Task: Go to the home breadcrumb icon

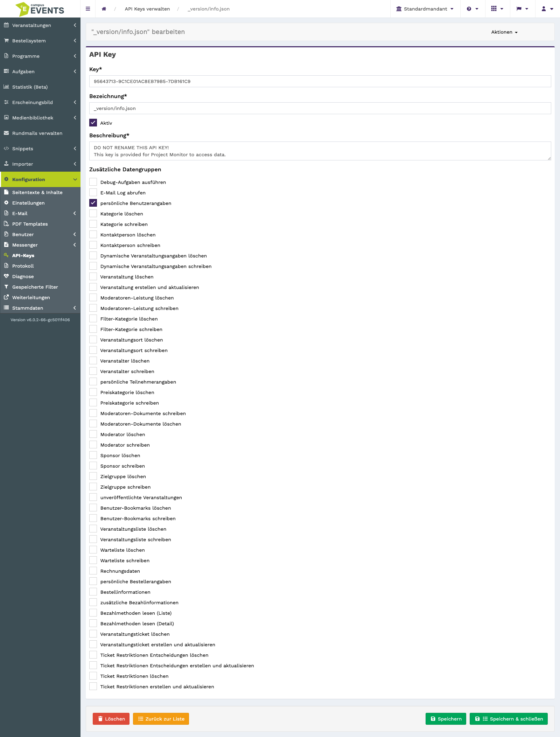Action: pos(104,9)
